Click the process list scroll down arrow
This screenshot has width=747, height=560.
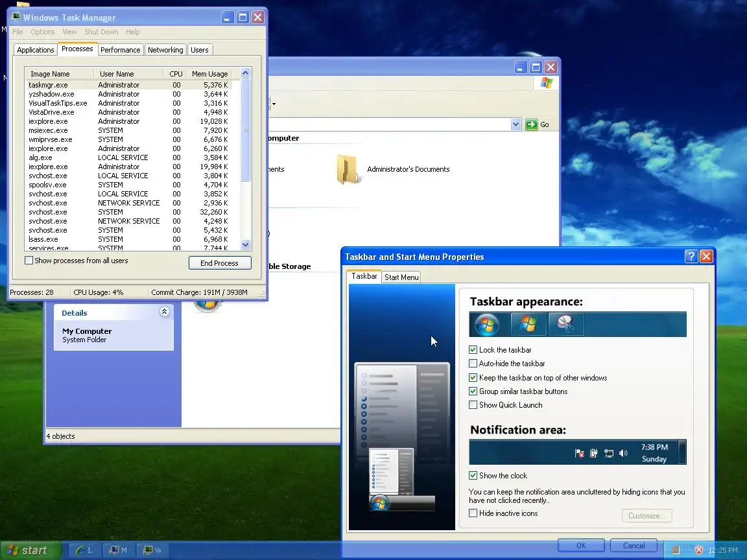(245, 245)
